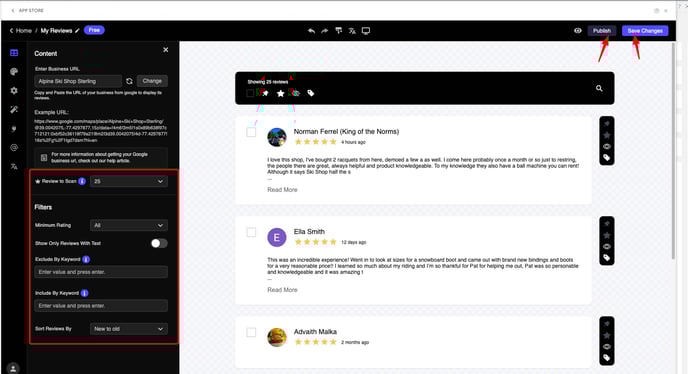Open the Review to Scan dropdown
Viewport: 688px width, 374px height.
(x=129, y=181)
